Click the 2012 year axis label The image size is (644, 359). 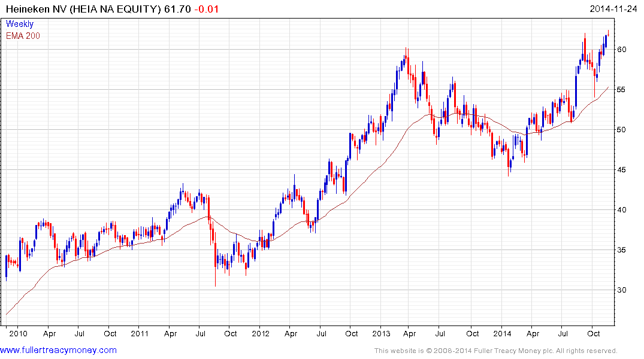coord(261,333)
